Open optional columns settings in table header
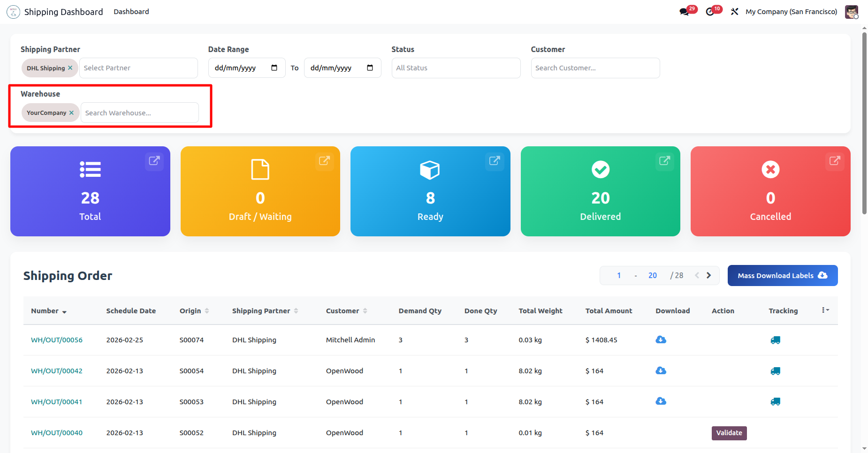Screen dimensions: 868x453 pos(825,310)
